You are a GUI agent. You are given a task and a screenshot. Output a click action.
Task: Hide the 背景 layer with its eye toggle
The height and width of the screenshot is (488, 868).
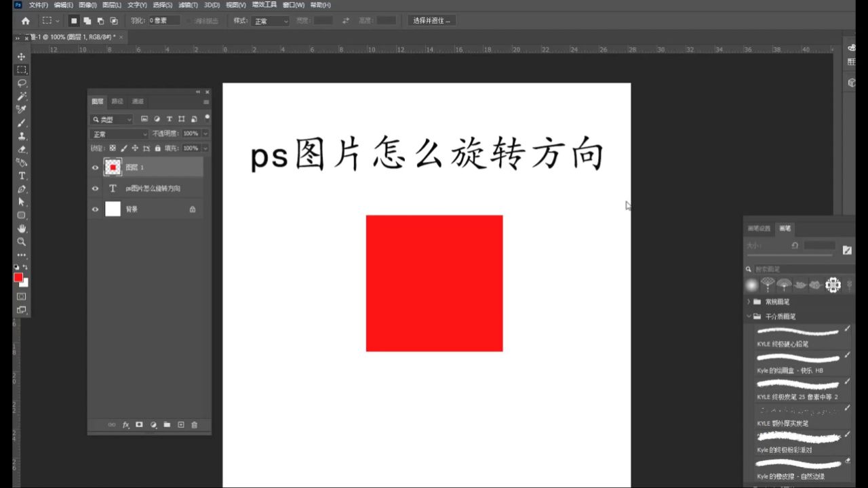tap(95, 209)
